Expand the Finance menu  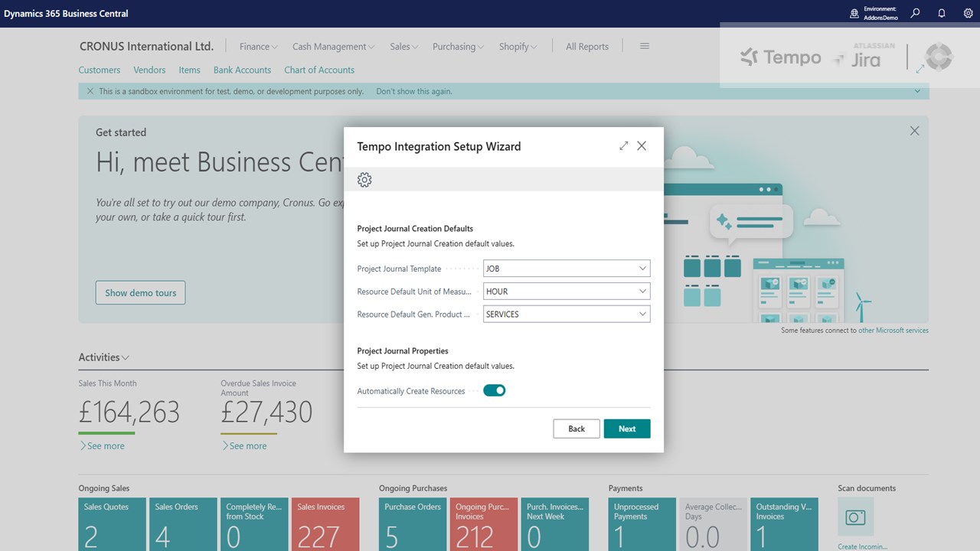[x=258, y=47]
